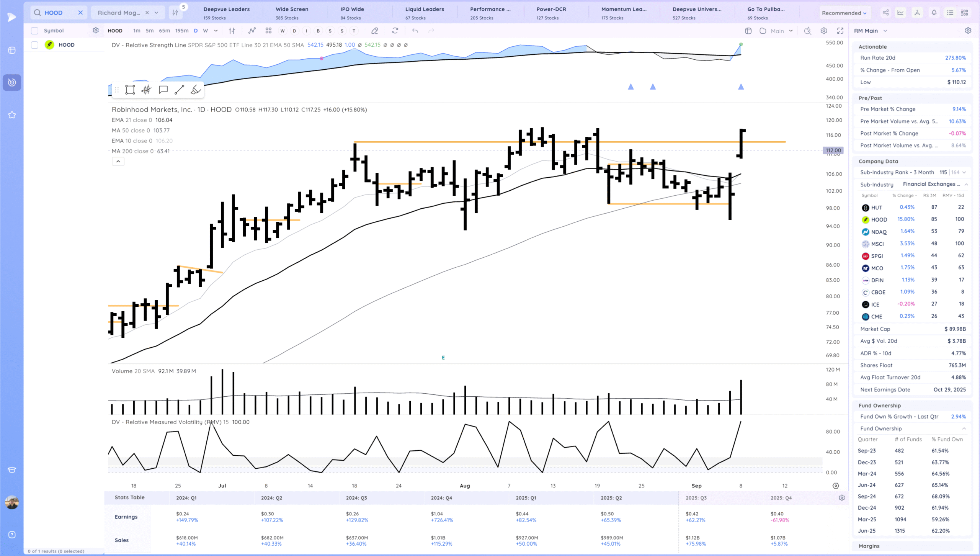Open the timeframe chevron dropdown
This screenshot has width=980, height=556.
coord(216,31)
